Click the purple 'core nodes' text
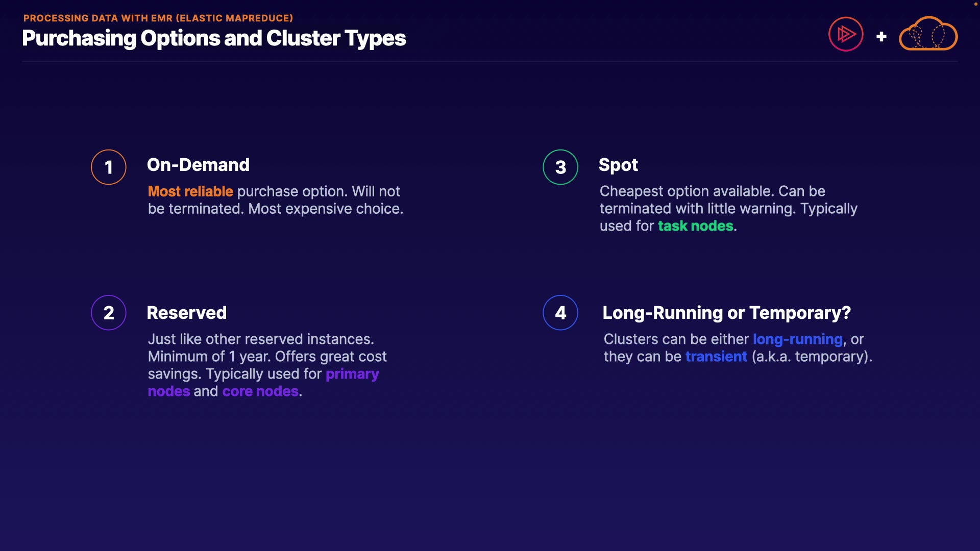Viewport: 980px width, 551px height. tap(260, 391)
